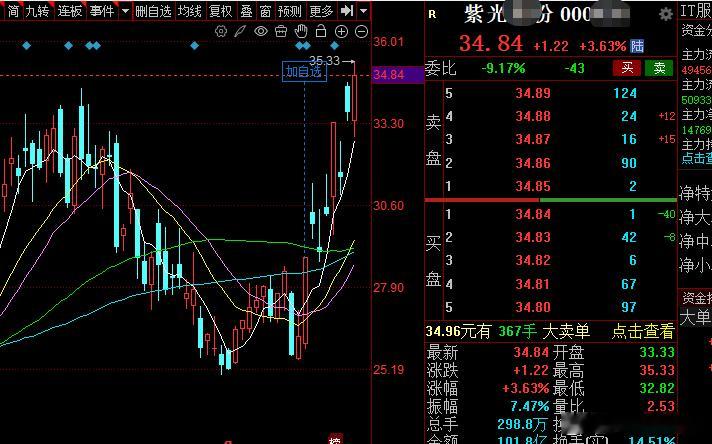Click the 开盘 value 33.33
The image size is (712, 444).
(x=657, y=352)
